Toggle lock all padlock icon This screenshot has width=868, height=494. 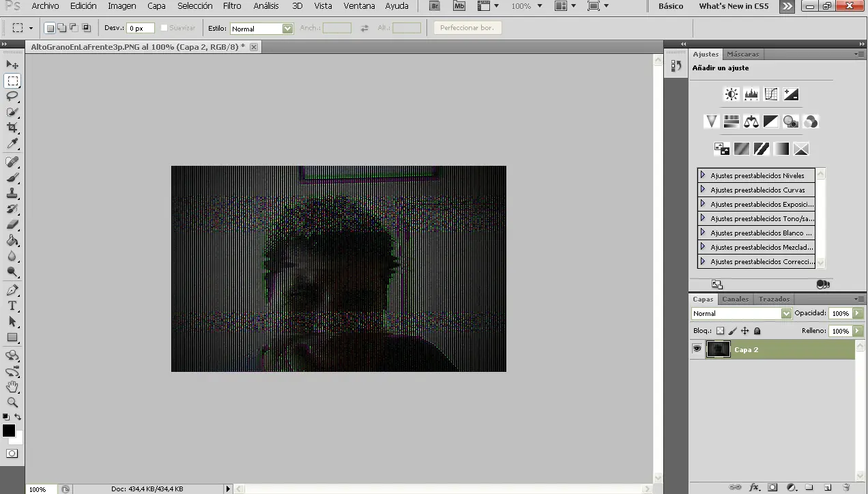757,331
